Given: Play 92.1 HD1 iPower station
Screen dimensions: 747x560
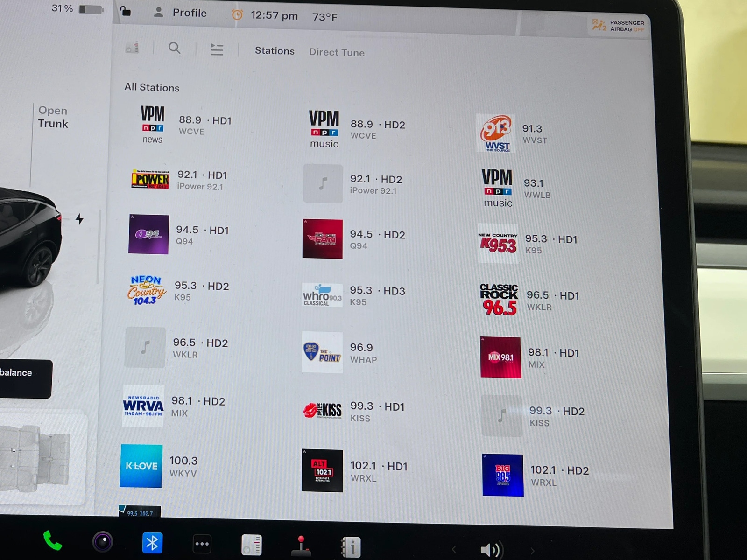Looking at the screenshot, I should coord(180,180).
